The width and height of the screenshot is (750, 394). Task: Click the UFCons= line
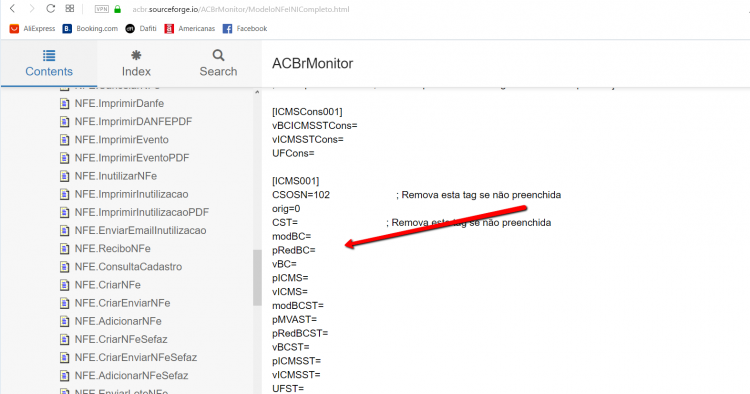click(293, 153)
